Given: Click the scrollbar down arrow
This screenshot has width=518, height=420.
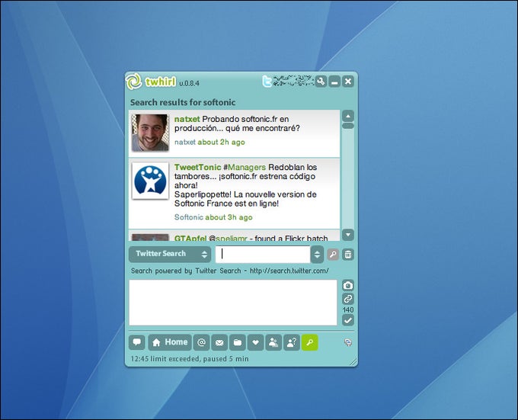Looking at the screenshot, I should [x=348, y=235].
